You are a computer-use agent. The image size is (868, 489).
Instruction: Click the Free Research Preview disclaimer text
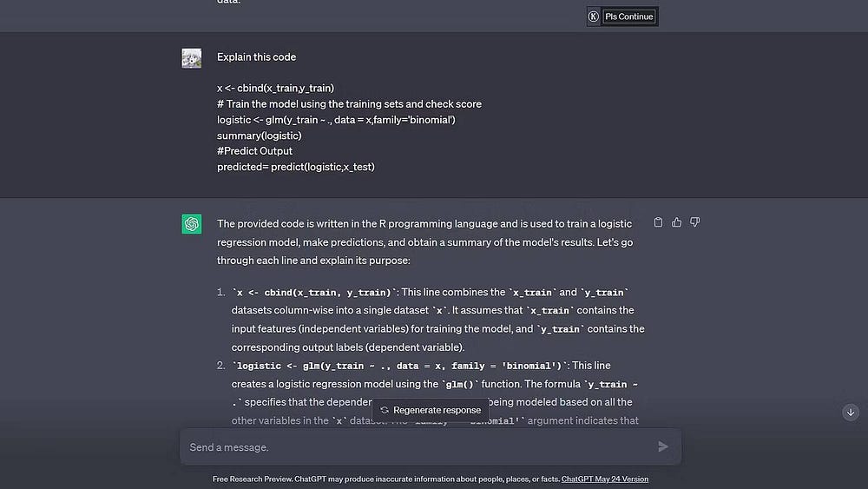coord(386,479)
